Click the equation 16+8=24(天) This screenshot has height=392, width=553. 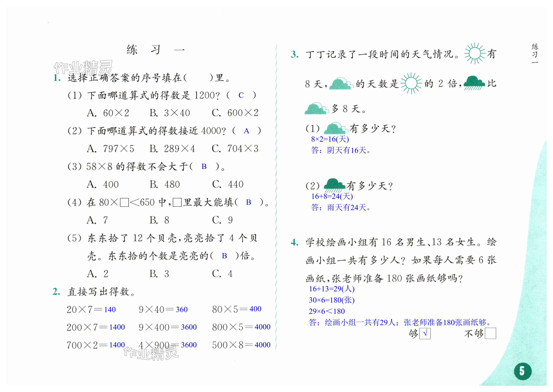(332, 197)
